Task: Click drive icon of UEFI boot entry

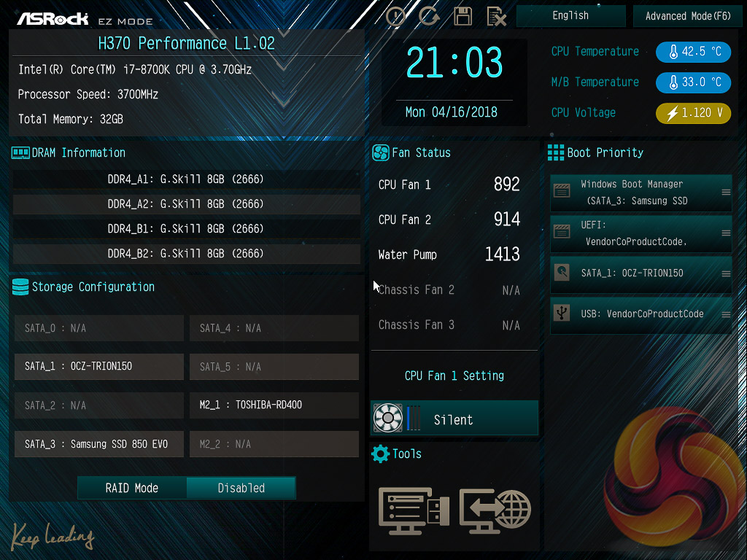Action: [x=562, y=232]
